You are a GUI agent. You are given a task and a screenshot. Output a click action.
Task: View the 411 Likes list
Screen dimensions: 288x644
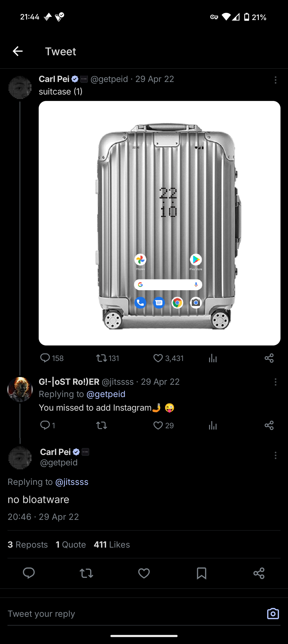click(x=112, y=545)
